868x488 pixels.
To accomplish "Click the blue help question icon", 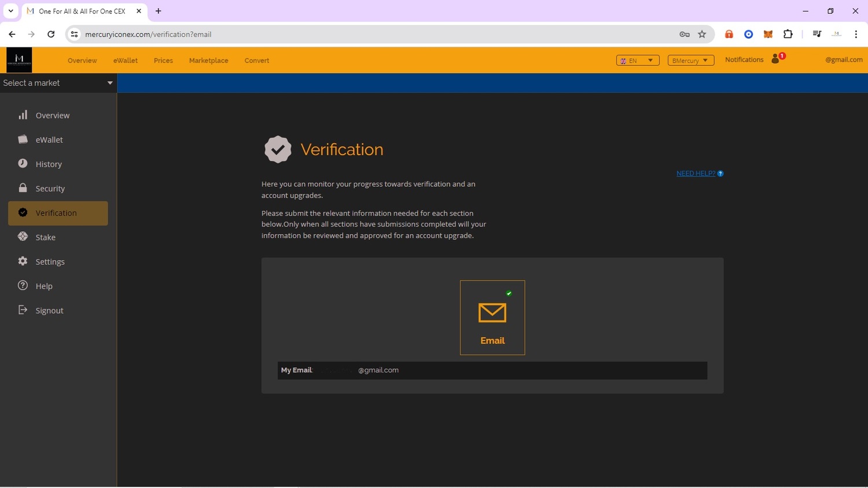I will [720, 173].
